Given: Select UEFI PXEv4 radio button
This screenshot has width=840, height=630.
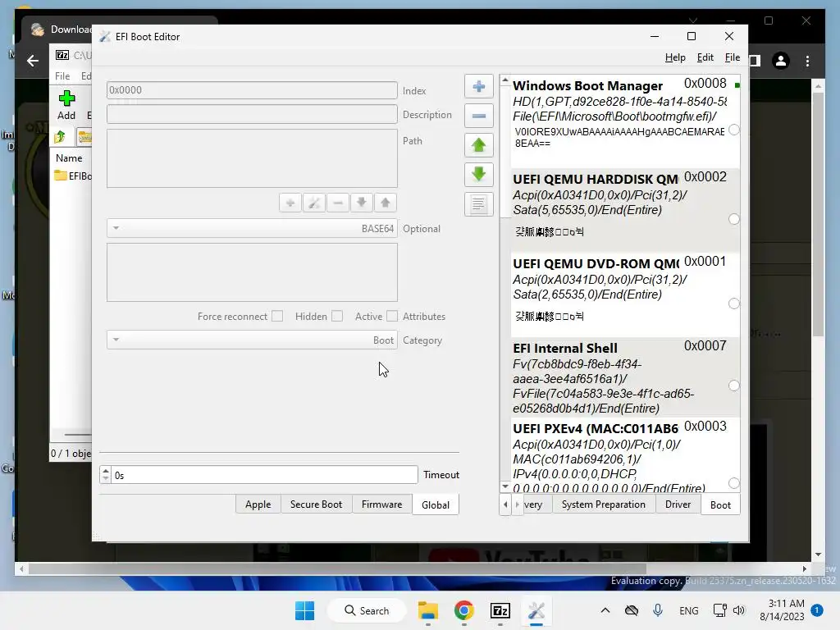Looking at the screenshot, I should coord(734,483).
